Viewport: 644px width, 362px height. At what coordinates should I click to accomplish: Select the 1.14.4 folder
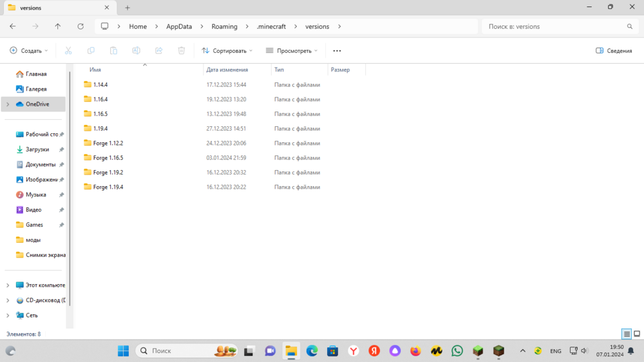(100, 84)
